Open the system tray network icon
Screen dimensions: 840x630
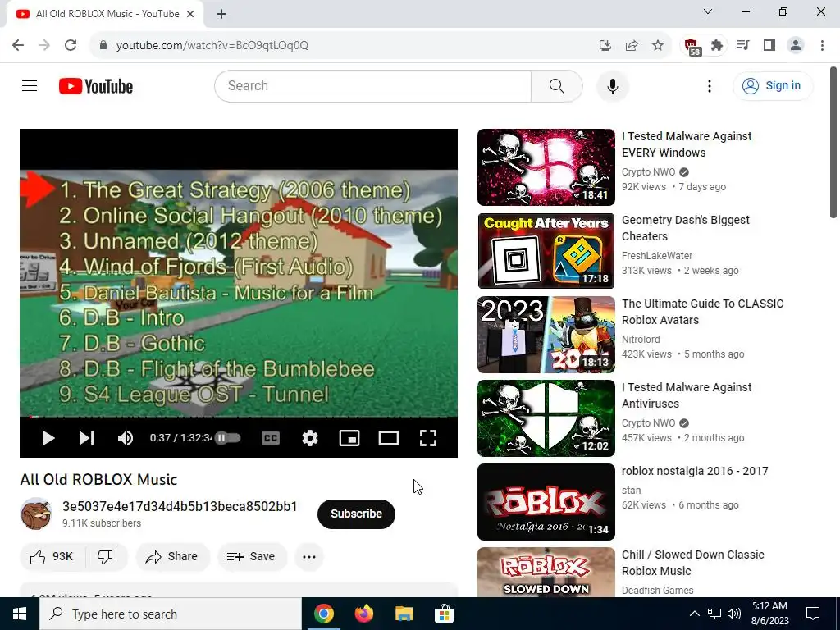point(714,614)
